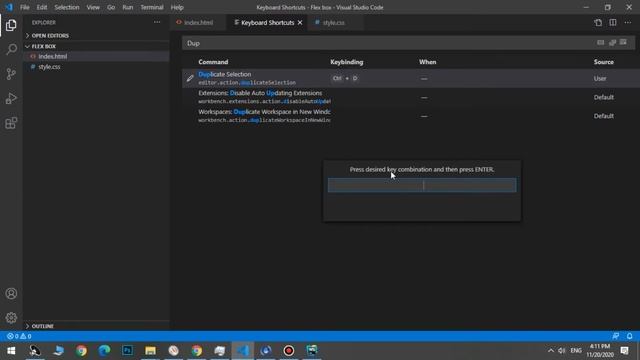Close the Keyboard Shortcuts tab
Viewport: 640px width, 360px height.
tap(300, 22)
